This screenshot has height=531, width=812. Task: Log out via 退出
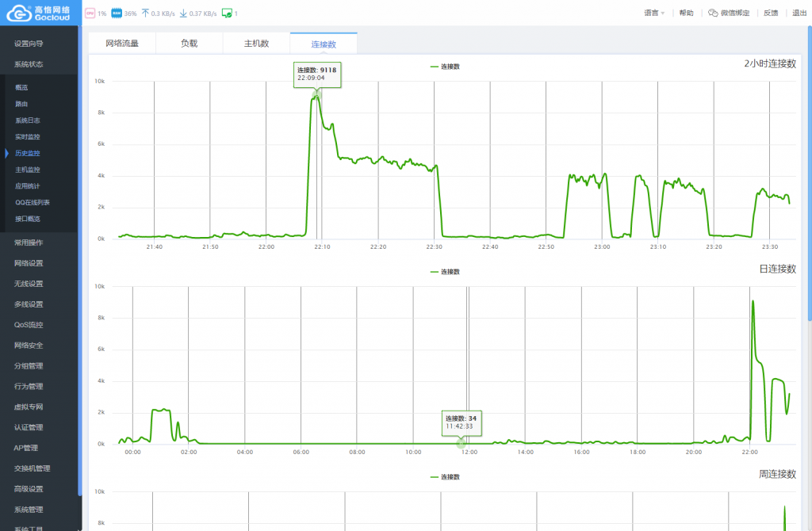coord(799,13)
